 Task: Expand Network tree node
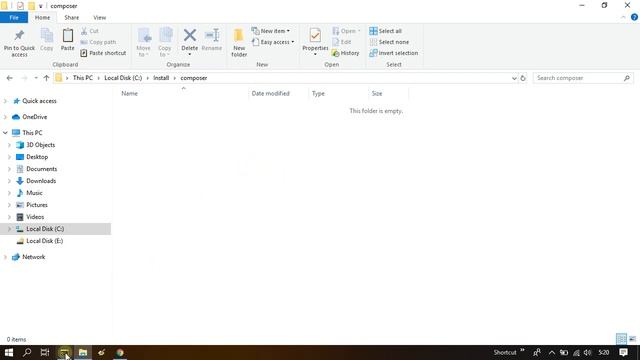tap(5, 257)
